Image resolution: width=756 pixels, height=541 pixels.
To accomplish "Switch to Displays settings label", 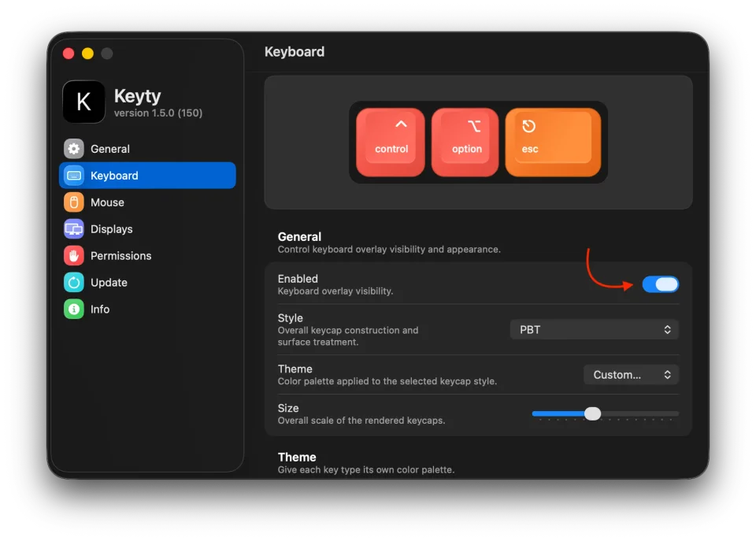I will coord(111,229).
